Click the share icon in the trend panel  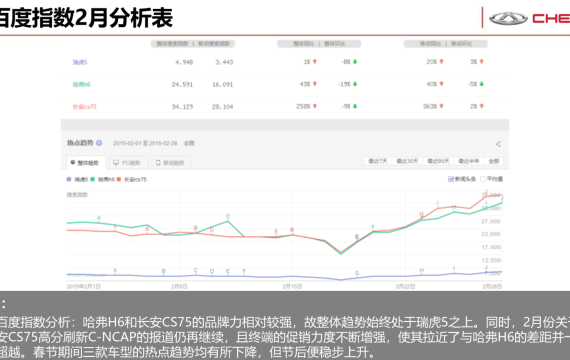point(498,144)
